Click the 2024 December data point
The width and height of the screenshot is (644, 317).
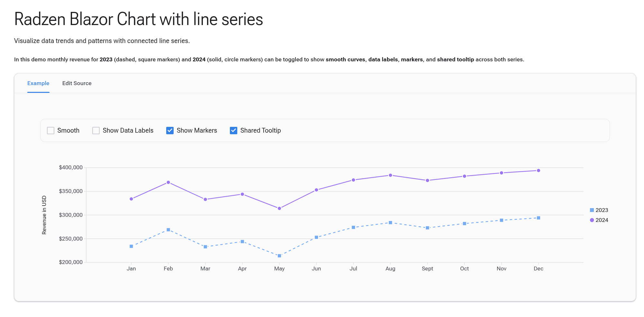(x=539, y=171)
